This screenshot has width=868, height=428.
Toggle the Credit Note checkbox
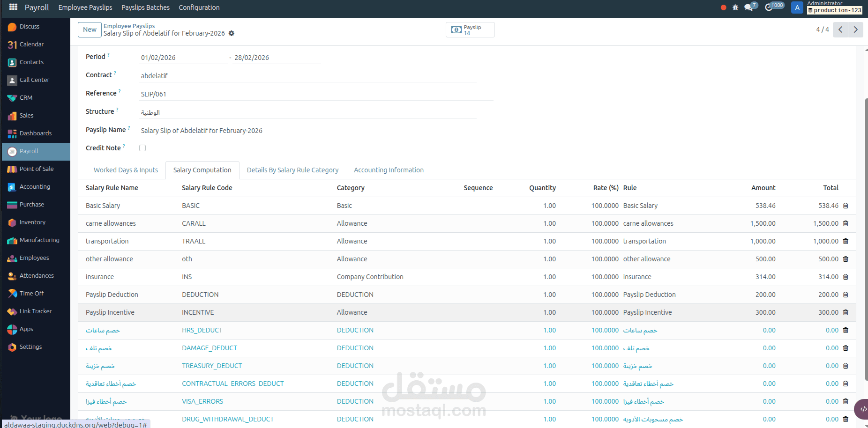142,148
